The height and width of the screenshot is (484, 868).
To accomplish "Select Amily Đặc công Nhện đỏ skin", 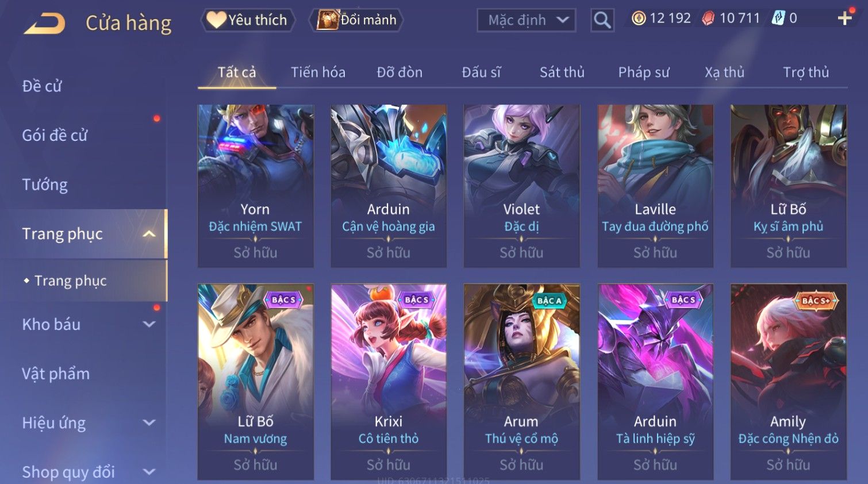I will (x=788, y=382).
